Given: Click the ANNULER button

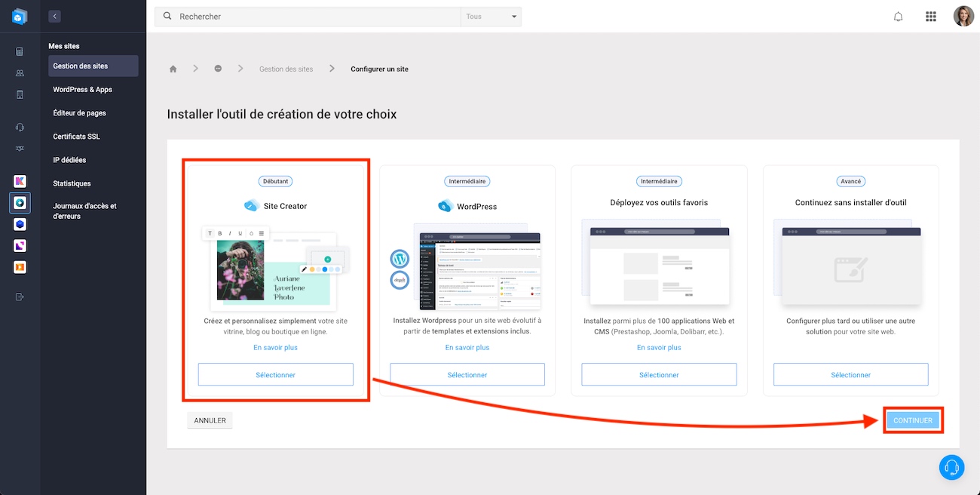Looking at the screenshot, I should pyautogui.click(x=210, y=421).
